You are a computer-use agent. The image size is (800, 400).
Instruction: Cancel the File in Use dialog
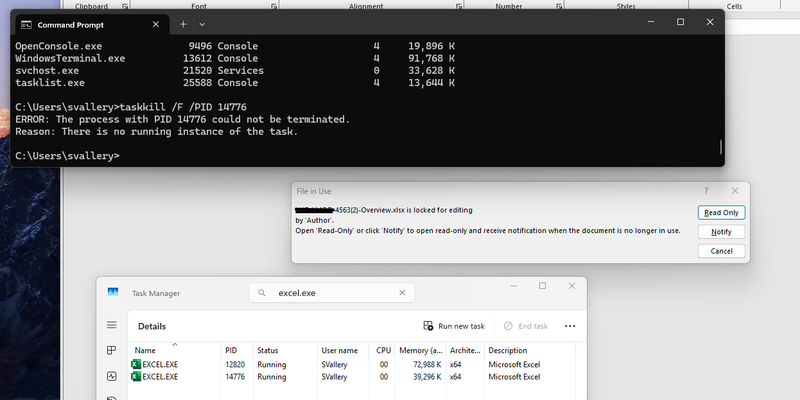(x=721, y=251)
